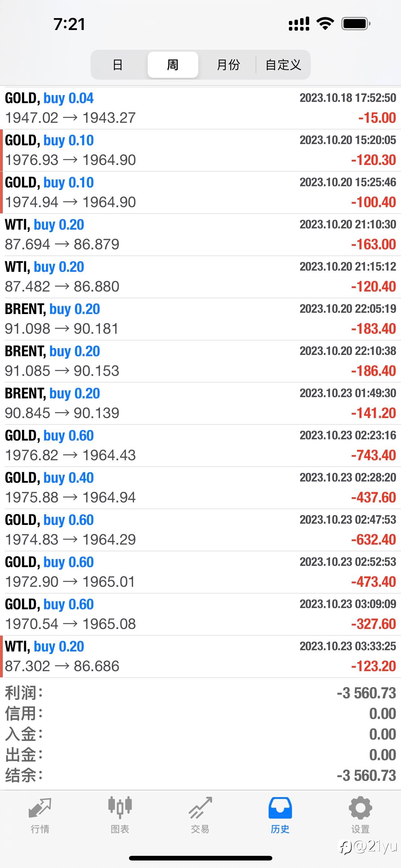Tap the 利润 profit total row
Screen dimensions: 401x868
pyautogui.click(x=200, y=693)
